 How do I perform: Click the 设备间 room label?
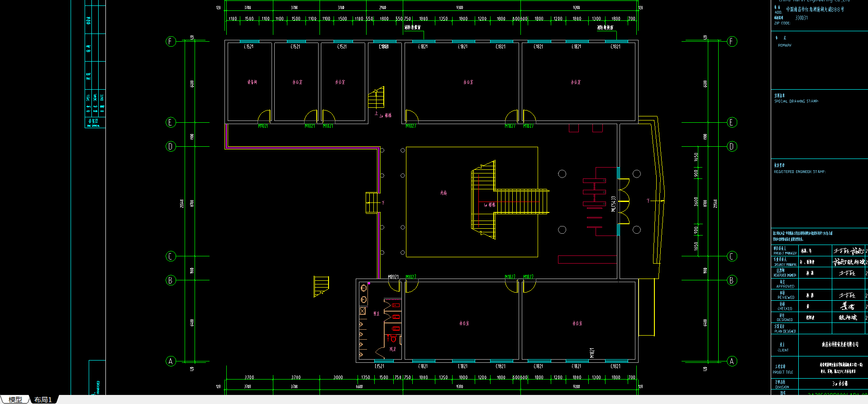click(252, 82)
